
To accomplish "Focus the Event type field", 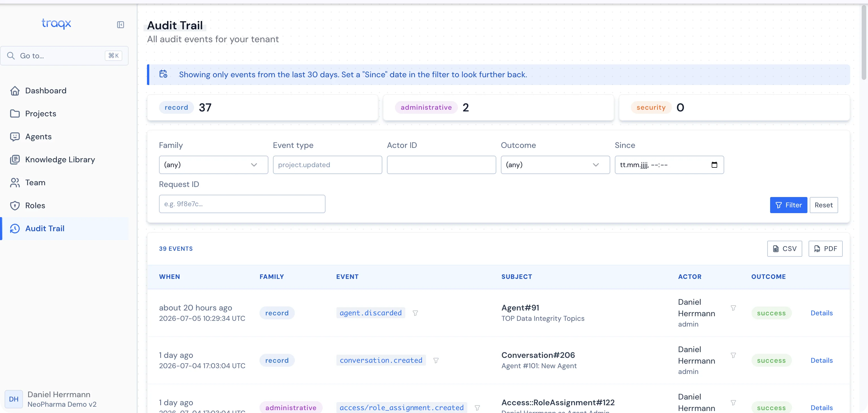I will [x=327, y=165].
